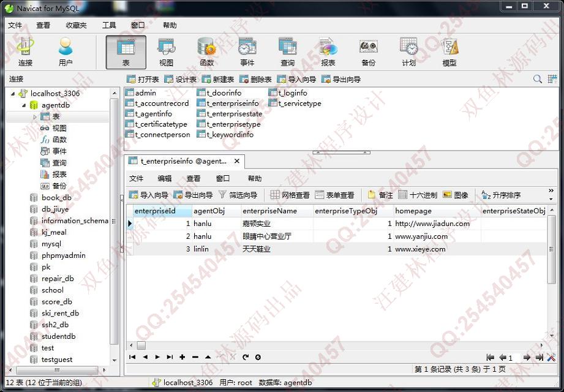Open the 连接 connection tool

pyautogui.click(x=25, y=52)
